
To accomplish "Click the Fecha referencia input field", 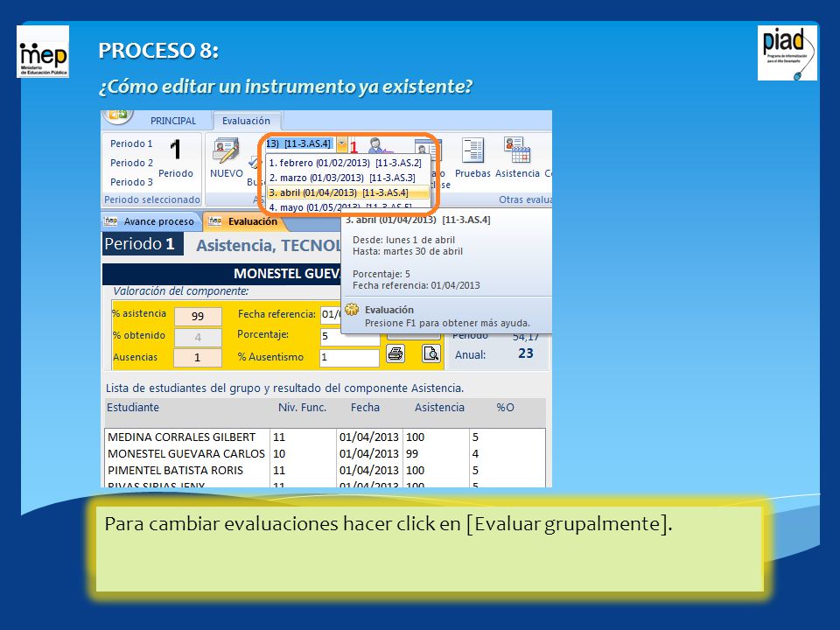I will [x=331, y=314].
